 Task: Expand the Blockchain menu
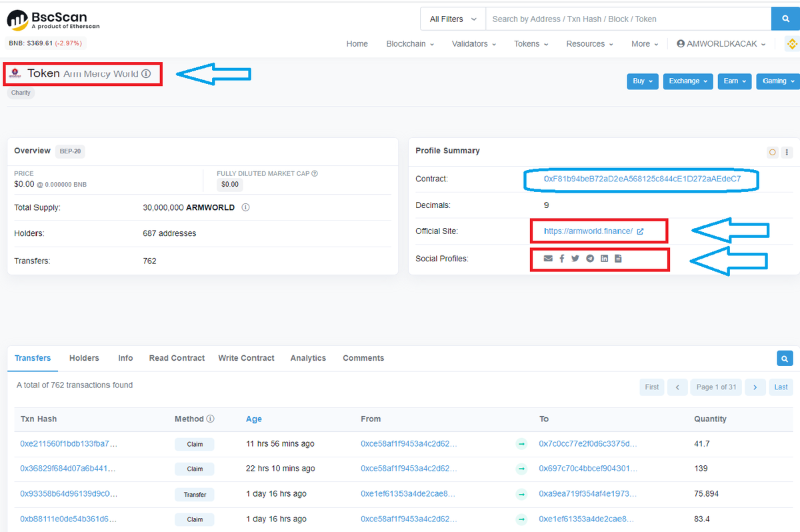[x=410, y=44]
